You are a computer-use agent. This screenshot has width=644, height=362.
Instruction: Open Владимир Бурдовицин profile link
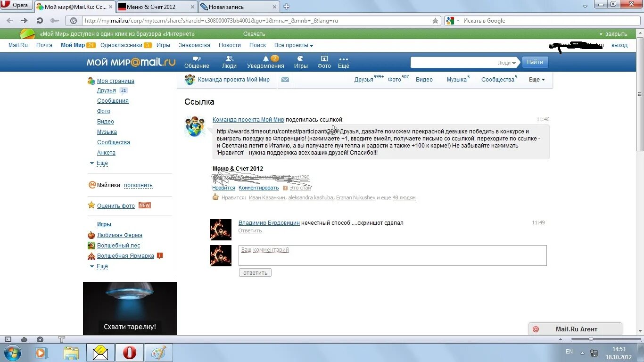click(269, 223)
